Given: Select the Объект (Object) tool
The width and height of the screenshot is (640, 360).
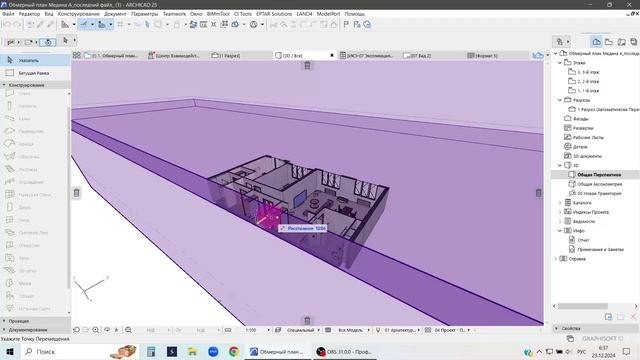Looking at the screenshot, I should 33,296.
